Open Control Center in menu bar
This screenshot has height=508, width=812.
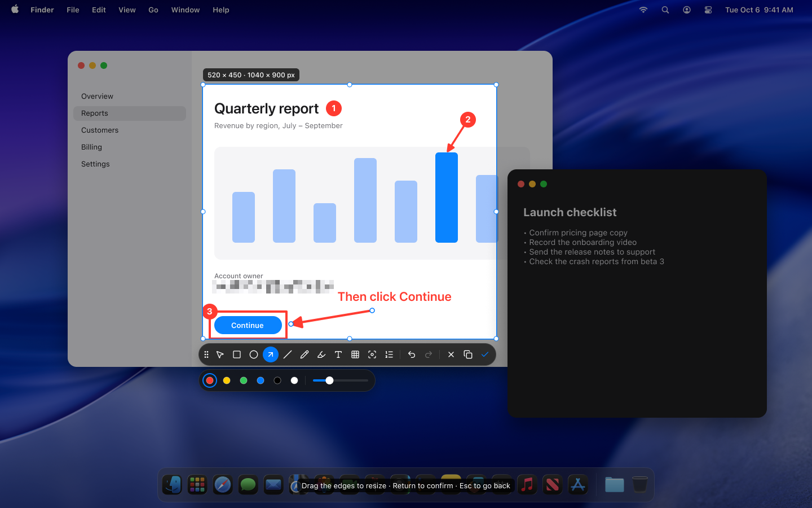708,10
